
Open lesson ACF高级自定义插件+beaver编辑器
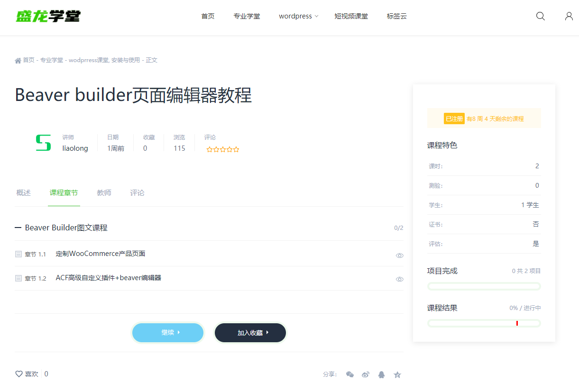click(109, 278)
